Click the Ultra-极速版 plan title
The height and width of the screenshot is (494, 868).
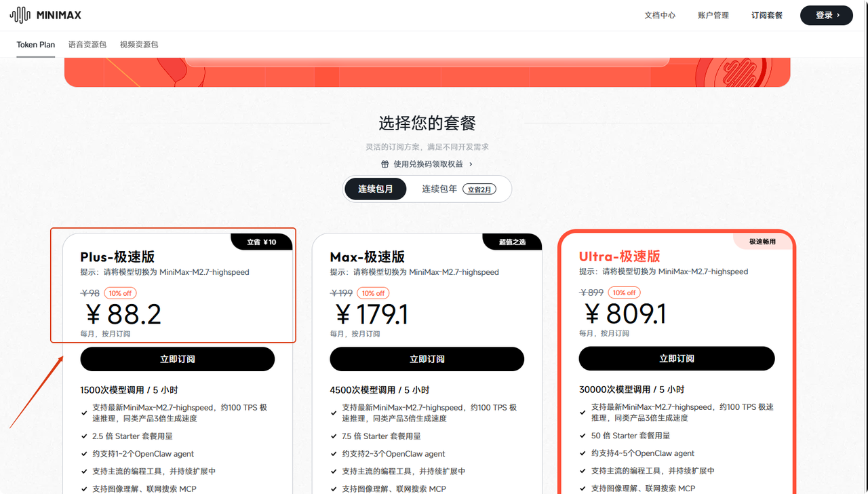[620, 256]
